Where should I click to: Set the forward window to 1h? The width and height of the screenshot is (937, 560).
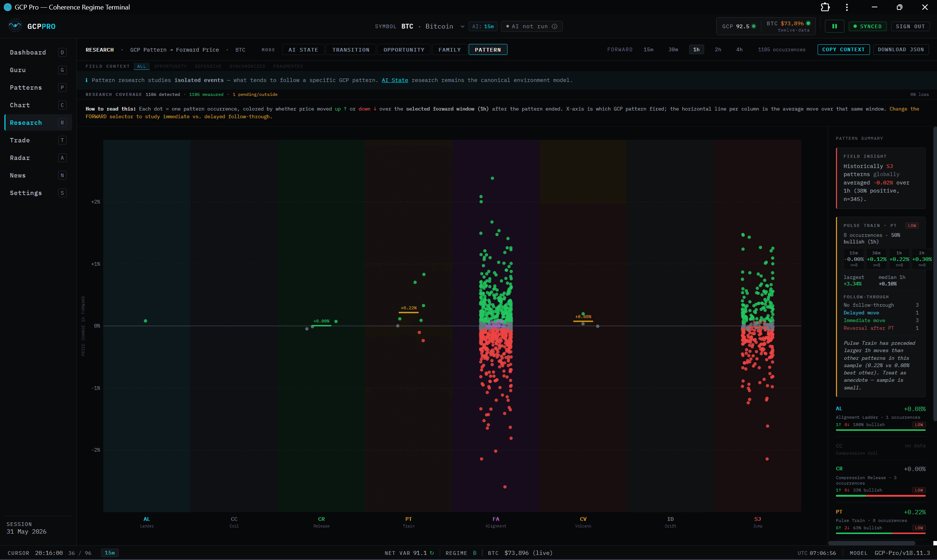pos(696,50)
